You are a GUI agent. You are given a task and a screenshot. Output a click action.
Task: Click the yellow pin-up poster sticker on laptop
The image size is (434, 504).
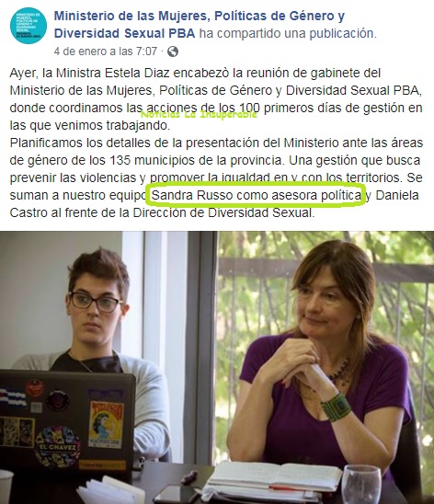(106, 424)
